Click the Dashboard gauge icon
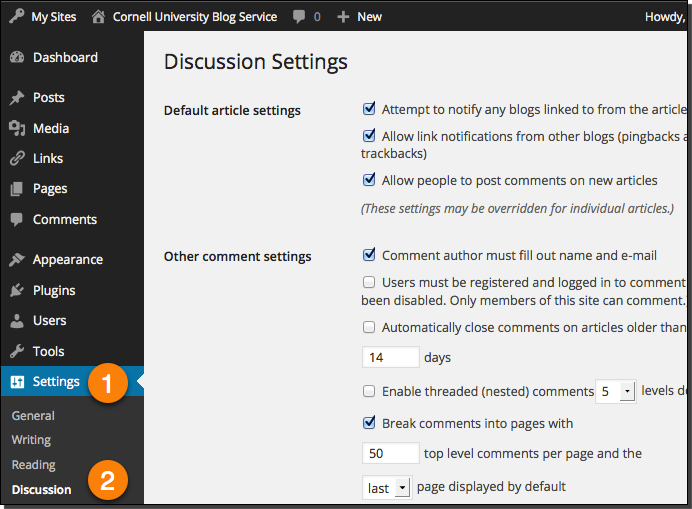Image resolution: width=692 pixels, height=509 pixels. click(17, 57)
